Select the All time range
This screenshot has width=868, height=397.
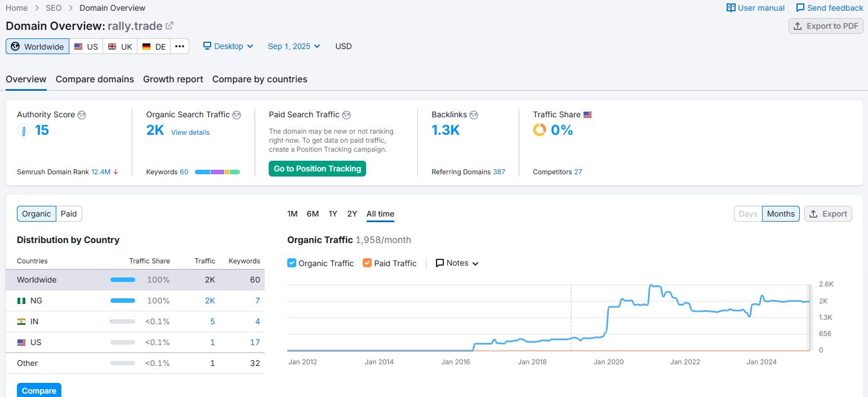(x=380, y=214)
